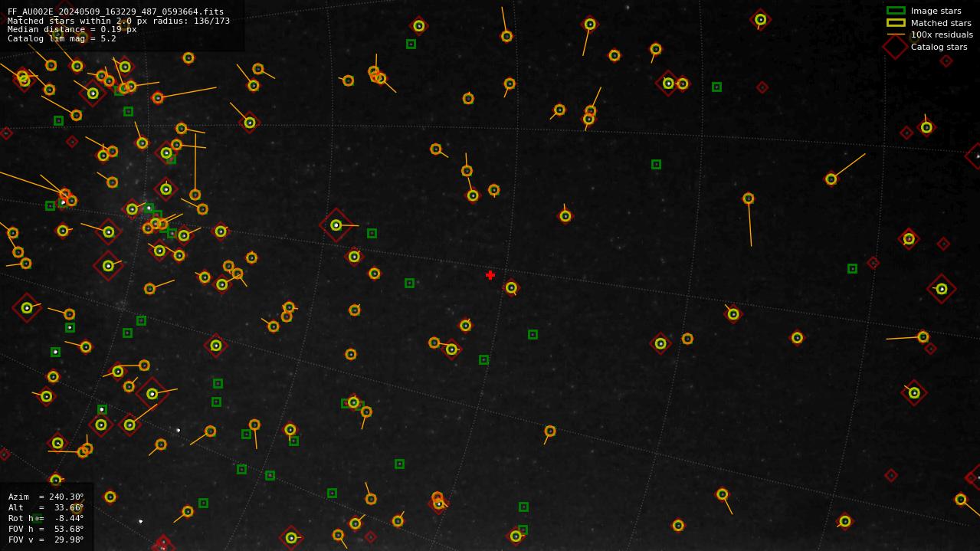980x551 pixels.
Task: Click the green Image stars legend square
Action: point(896,11)
